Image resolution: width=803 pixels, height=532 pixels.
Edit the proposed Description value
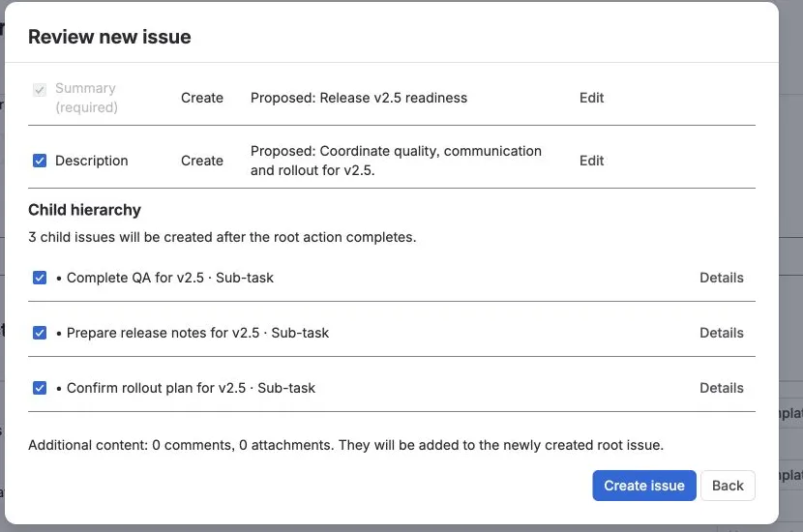pyautogui.click(x=591, y=161)
